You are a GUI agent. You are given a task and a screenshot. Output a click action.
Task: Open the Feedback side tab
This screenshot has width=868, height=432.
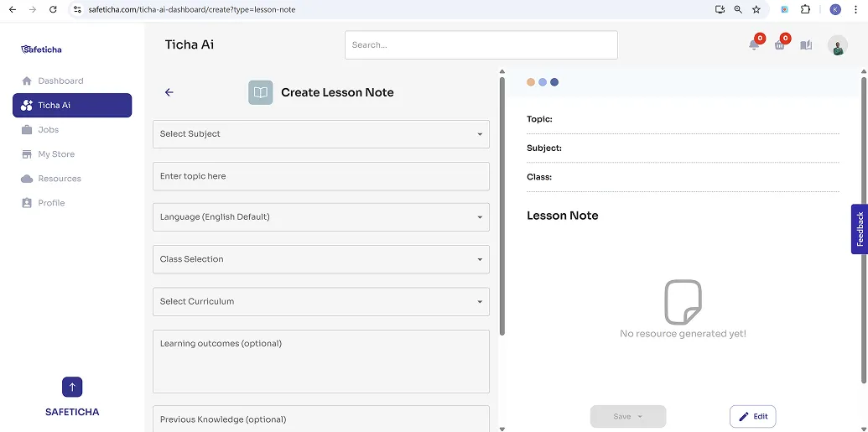click(x=860, y=229)
